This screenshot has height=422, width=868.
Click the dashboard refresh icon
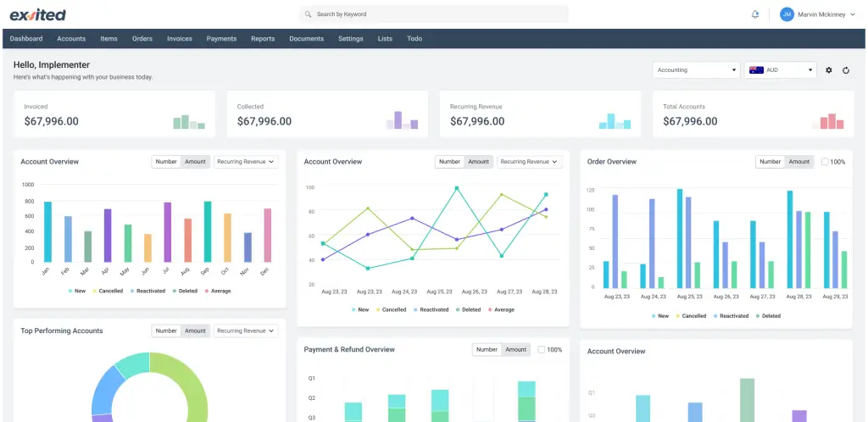tap(846, 70)
